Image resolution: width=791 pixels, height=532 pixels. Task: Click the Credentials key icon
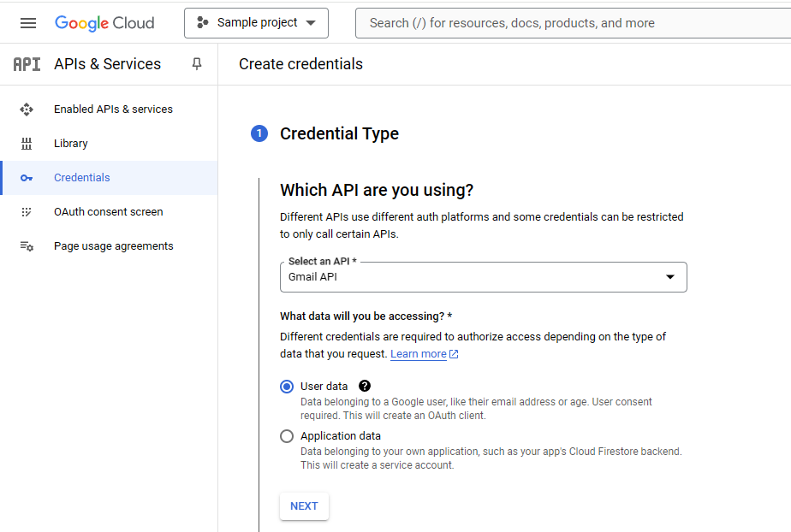(x=27, y=178)
